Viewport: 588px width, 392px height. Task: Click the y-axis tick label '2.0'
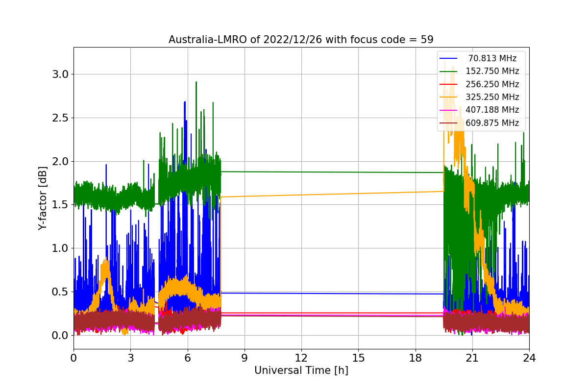(x=60, y=161)
